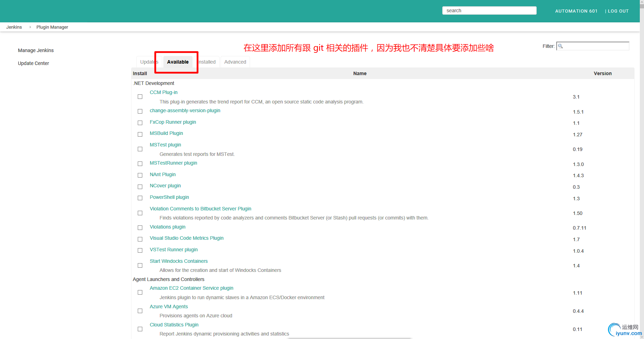644x339 pixels.
Task: Enable the MSBuild Plugin checkbox
Action: pos(140,135)
